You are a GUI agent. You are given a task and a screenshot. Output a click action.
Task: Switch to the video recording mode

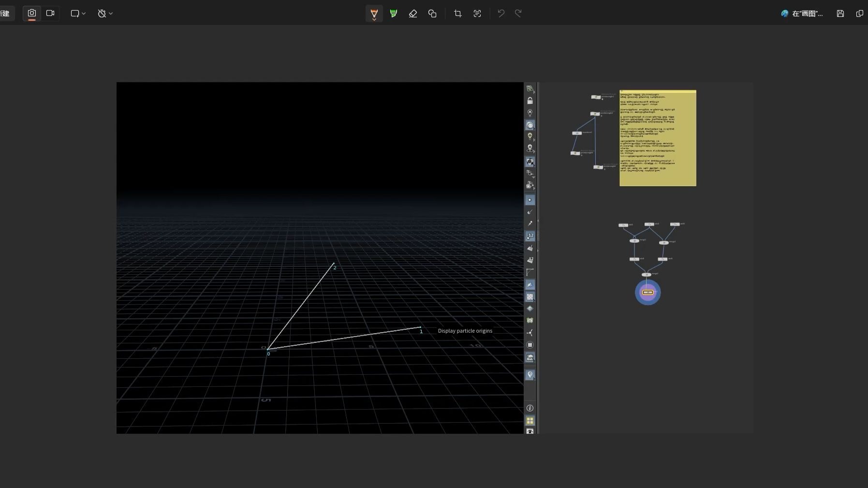(x=50, y=14)
